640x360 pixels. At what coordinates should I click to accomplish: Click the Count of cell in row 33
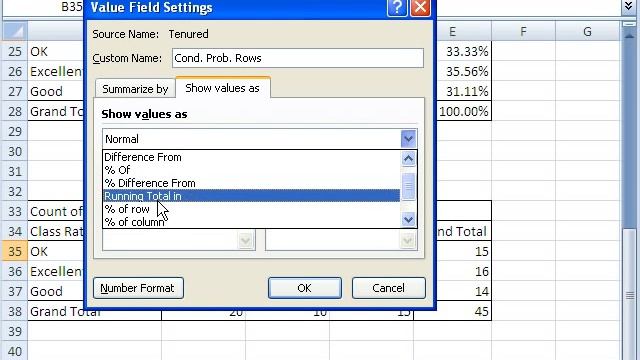pyautogui.click(x=56, y=211)
